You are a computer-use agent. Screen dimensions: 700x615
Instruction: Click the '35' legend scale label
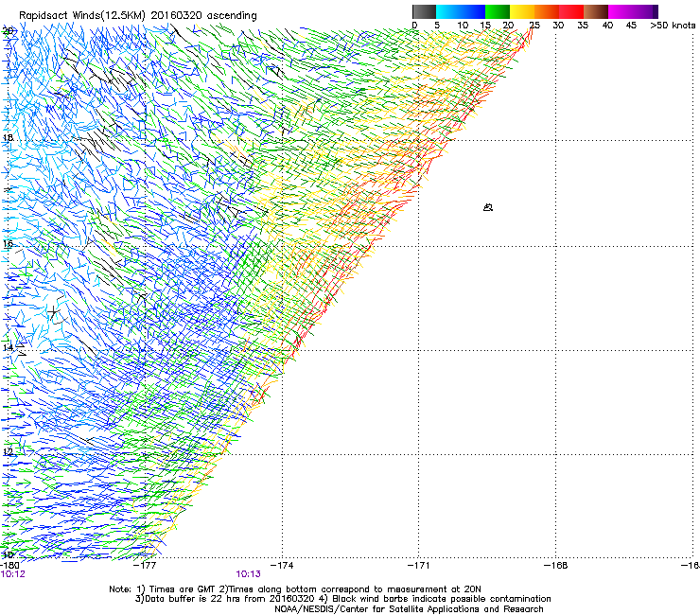tap(583, 25)
